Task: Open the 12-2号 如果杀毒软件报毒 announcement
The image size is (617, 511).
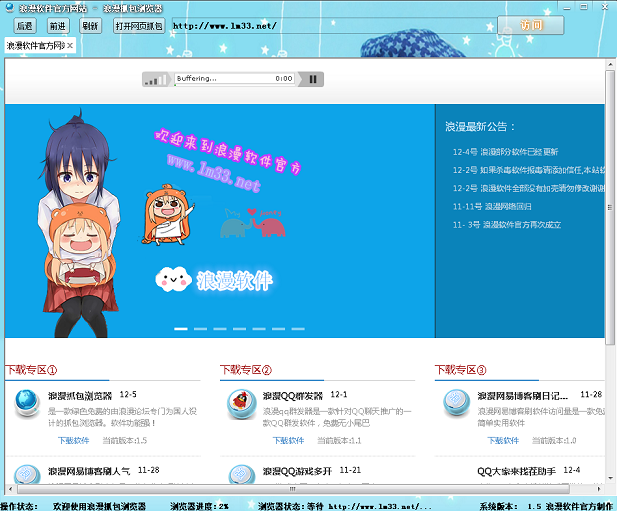Action: 528,170
